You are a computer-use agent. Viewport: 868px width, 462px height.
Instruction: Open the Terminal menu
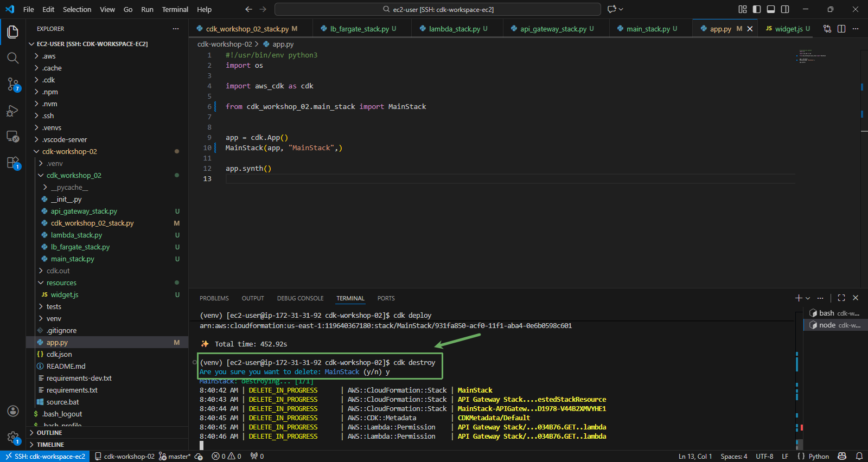click(x=175, y=9)
